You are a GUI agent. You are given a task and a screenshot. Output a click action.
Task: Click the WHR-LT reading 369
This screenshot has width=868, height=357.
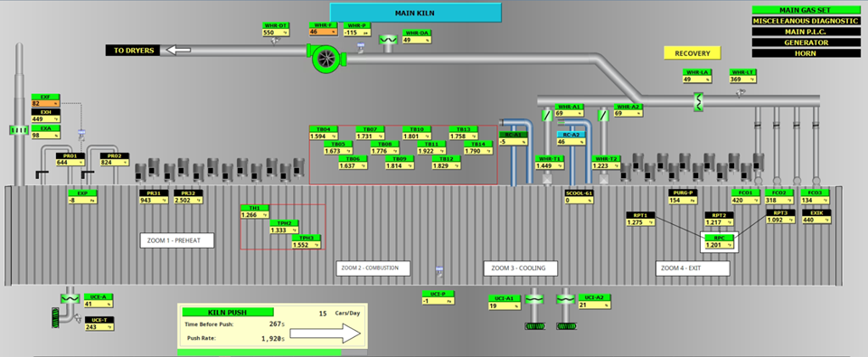(x=743, y=80)
